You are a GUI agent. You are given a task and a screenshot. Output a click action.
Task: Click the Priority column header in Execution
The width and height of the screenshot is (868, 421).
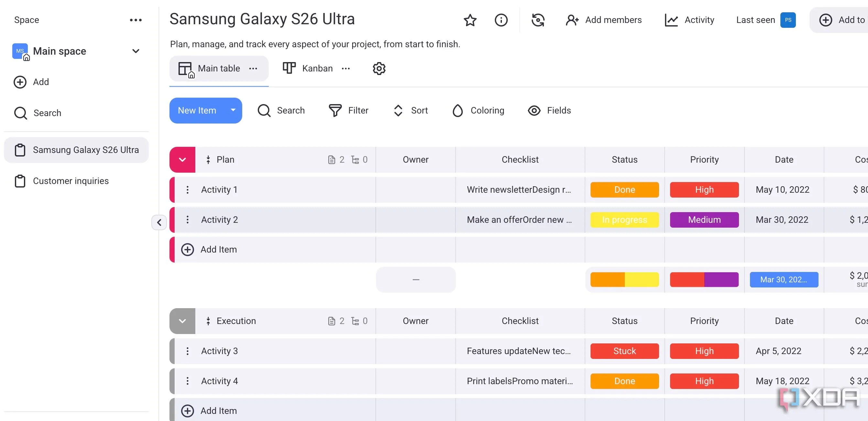tap(704, 321)
